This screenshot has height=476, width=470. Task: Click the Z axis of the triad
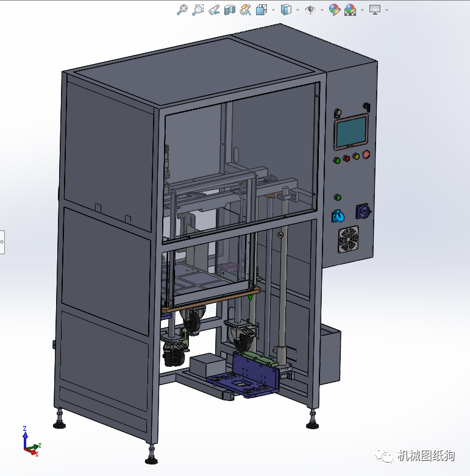click(x=25, y=436)
